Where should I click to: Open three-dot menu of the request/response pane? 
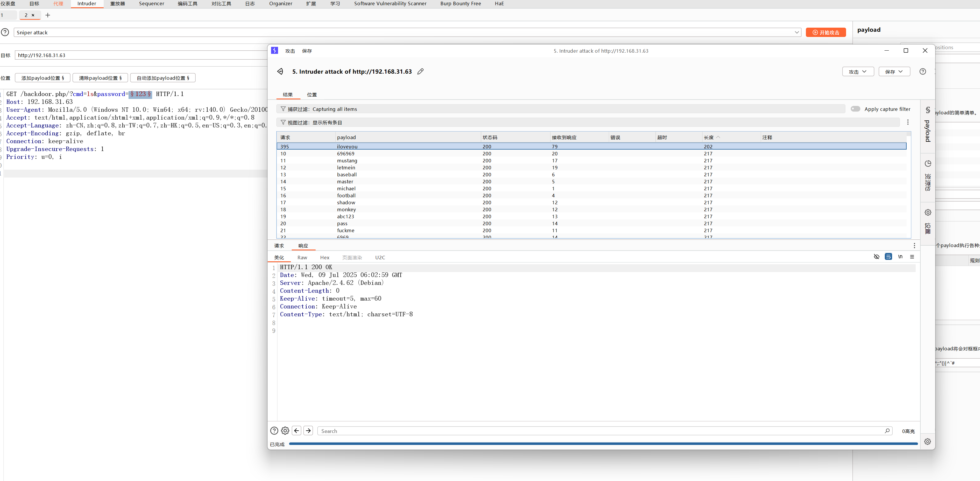coord(914,246)
